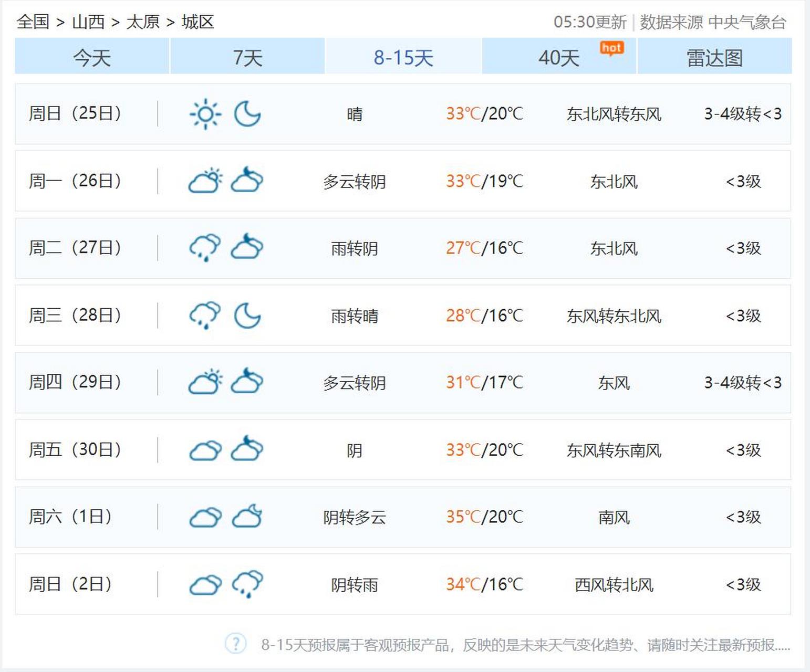Screen dimensions: 810x672
Task: Click the cloud icon for Friday (30日)
Action: pos(205,450)
